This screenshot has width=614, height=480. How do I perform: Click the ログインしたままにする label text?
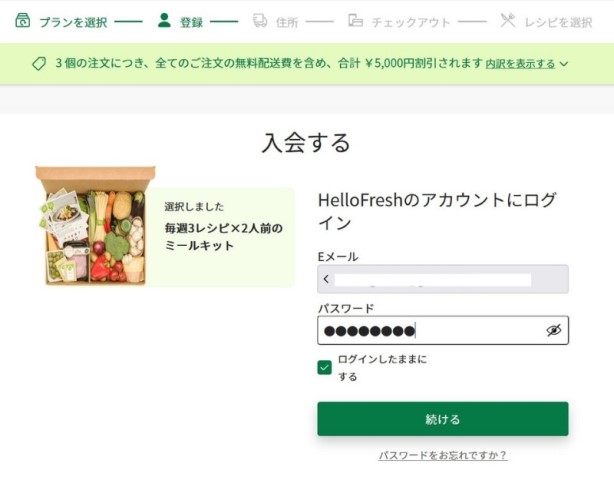[382, 368]
